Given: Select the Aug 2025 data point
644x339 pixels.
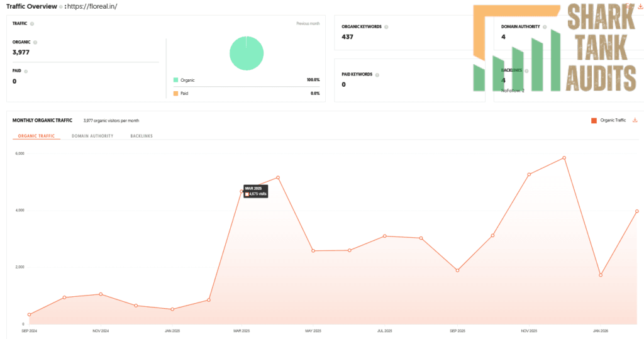Looking at the screenshot, I should [x=421, y=238].
